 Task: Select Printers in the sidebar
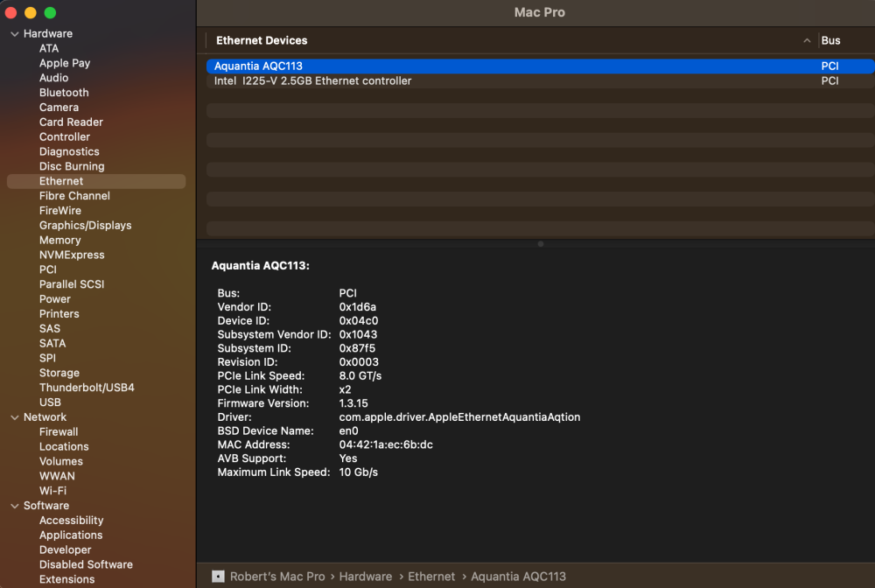pyautogui.click(x=59, y=314)
